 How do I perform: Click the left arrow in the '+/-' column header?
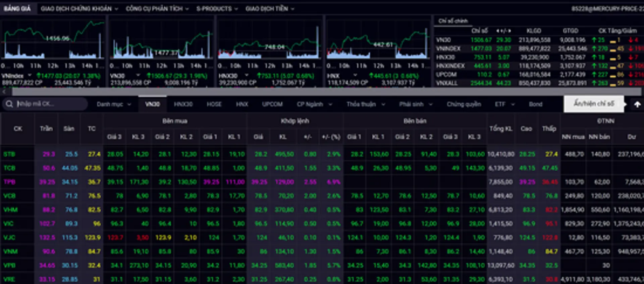pos(498,31)
